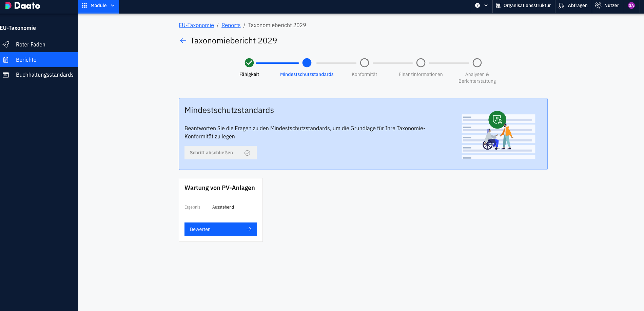
Task: Expand the help dropdown chevron
Action: click(x=486, y=5)
